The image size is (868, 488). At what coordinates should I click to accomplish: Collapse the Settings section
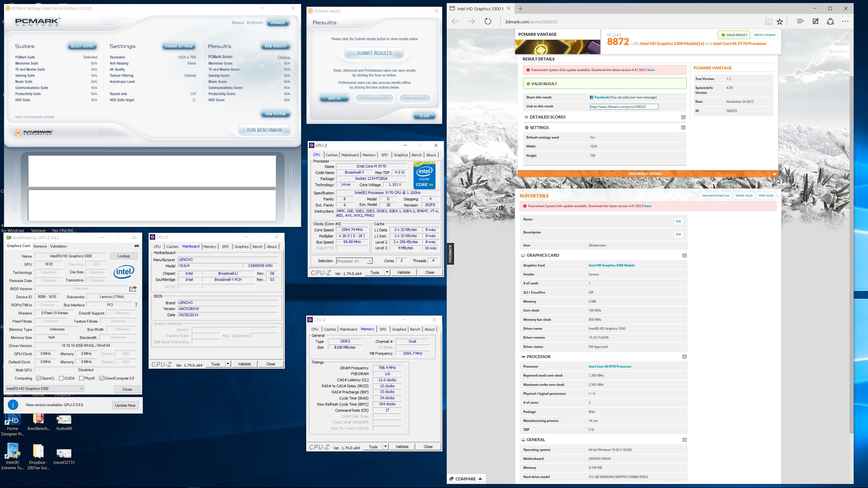click(683, 128)
